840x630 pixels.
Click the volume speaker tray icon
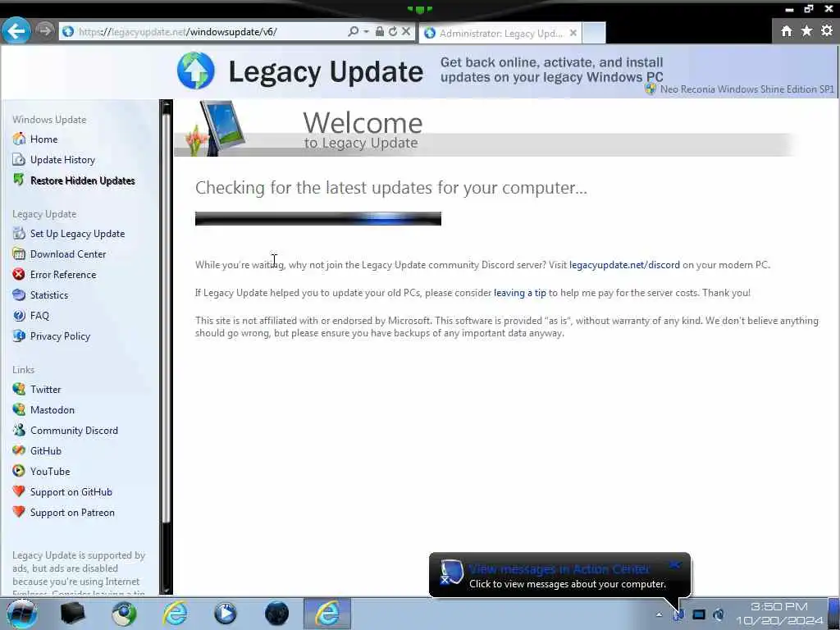tap(719, 614)
